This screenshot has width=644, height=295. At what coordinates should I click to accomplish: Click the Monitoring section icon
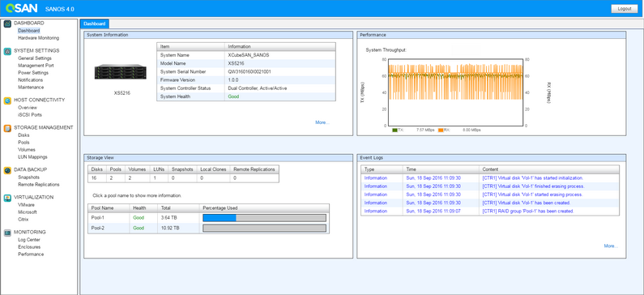(7, 233)
